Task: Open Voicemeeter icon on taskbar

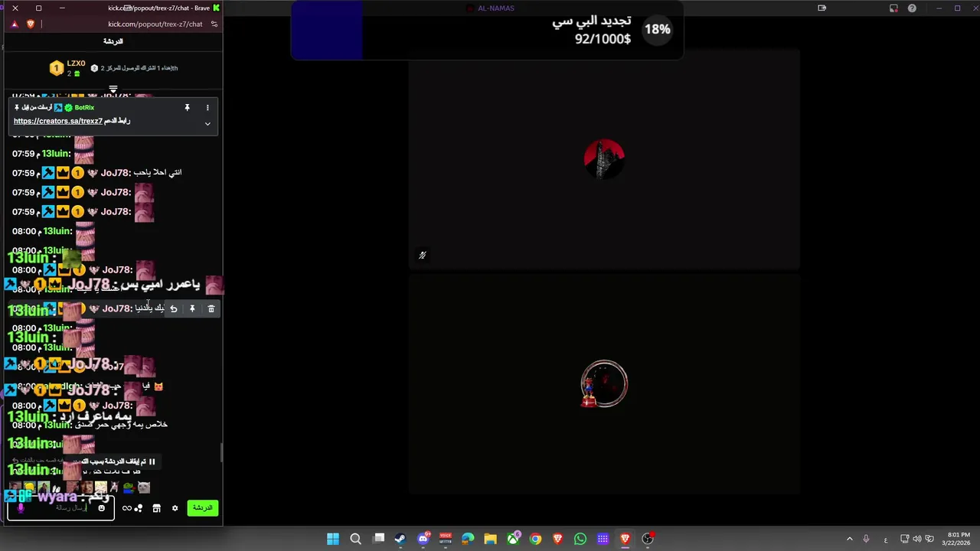Action: coord(446,539)
